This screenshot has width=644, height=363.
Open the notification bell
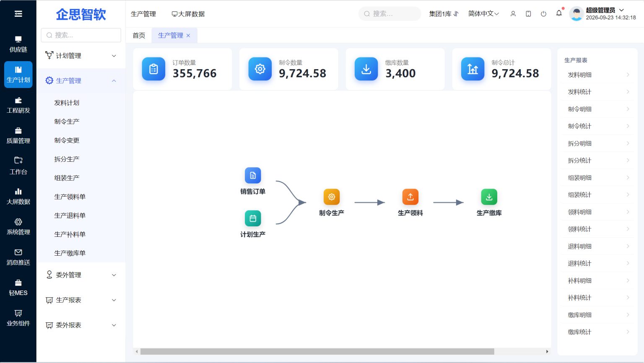[559, 13]
